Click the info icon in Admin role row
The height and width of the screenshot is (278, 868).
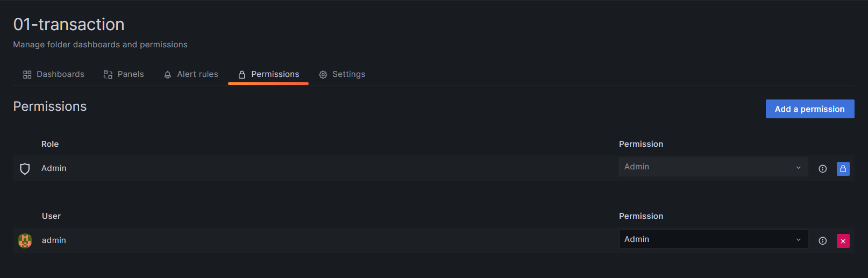click(x=822, y=169)
